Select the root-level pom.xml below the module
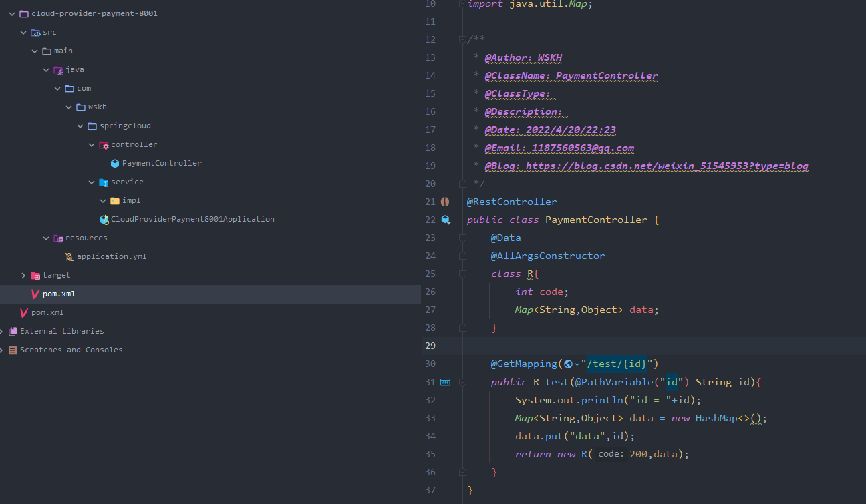Screen dimensions: 866x504 [47, 312]
